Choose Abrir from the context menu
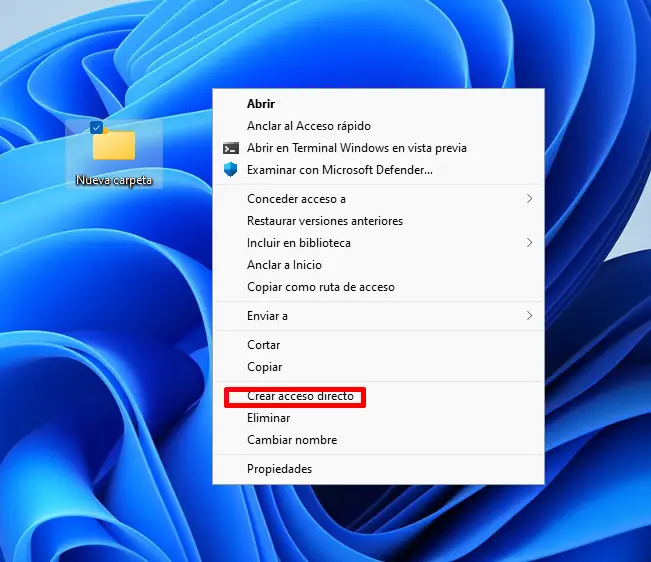Viewport: 651px width, 562px height. [378, 104]
